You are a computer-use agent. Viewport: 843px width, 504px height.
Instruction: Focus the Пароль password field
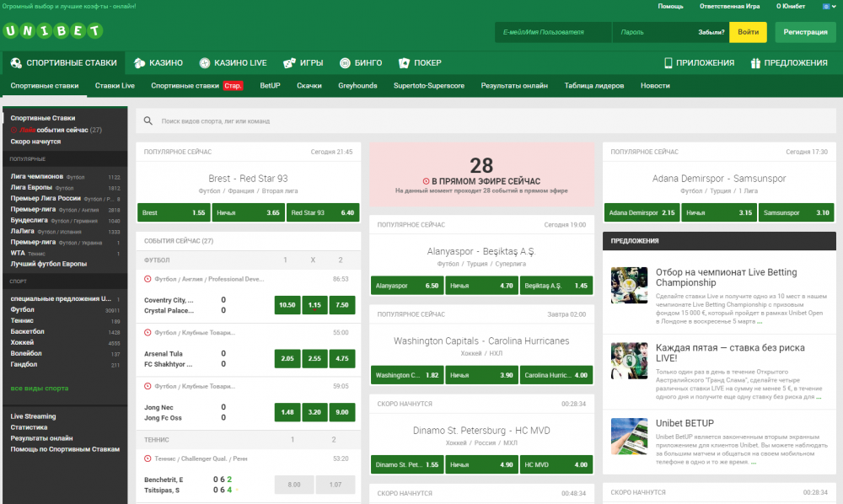(653, 32)
